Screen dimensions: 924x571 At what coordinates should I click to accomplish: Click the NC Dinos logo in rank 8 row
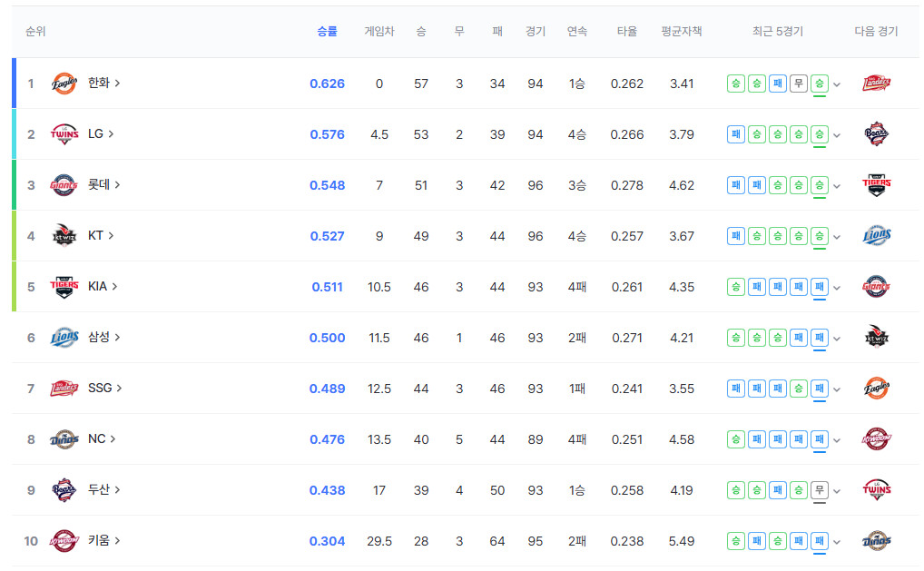[x=64, y=439]
